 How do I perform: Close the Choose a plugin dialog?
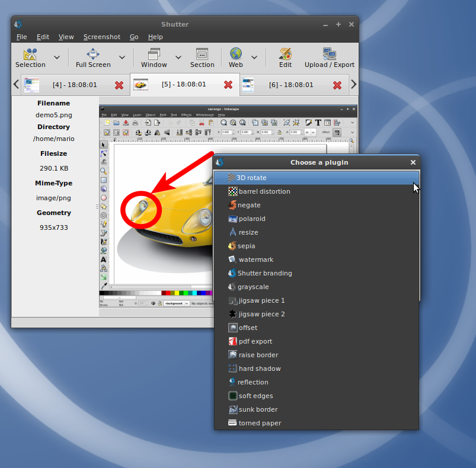pyautogui.click(x=413, y=162)
